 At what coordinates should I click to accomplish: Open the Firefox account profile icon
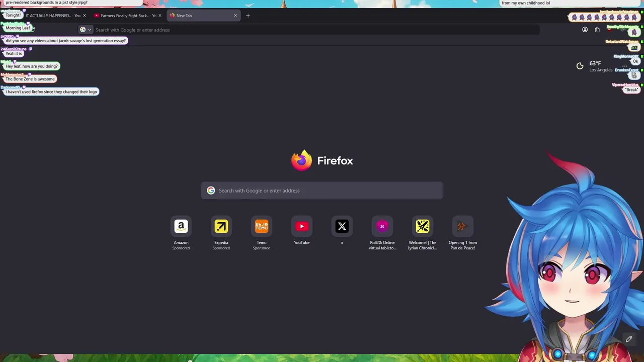[x=585, y=30]
